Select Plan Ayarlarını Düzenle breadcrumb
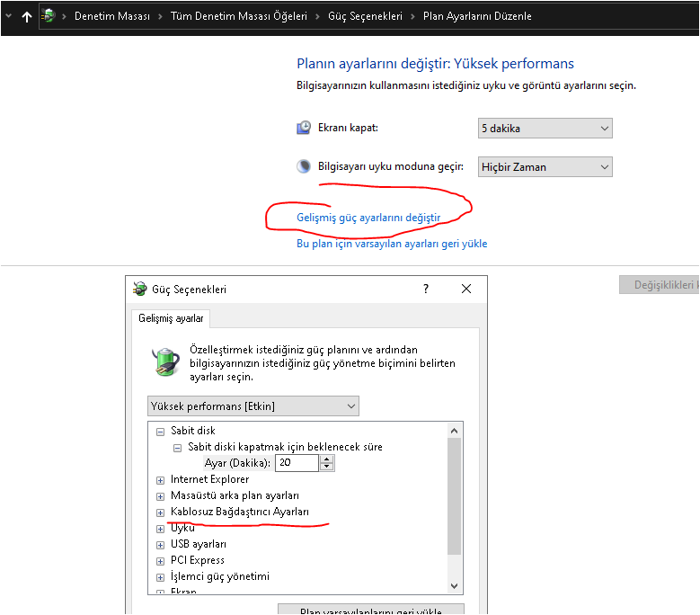This screenshot has height=615, width=700. click(x=477, y=16)
